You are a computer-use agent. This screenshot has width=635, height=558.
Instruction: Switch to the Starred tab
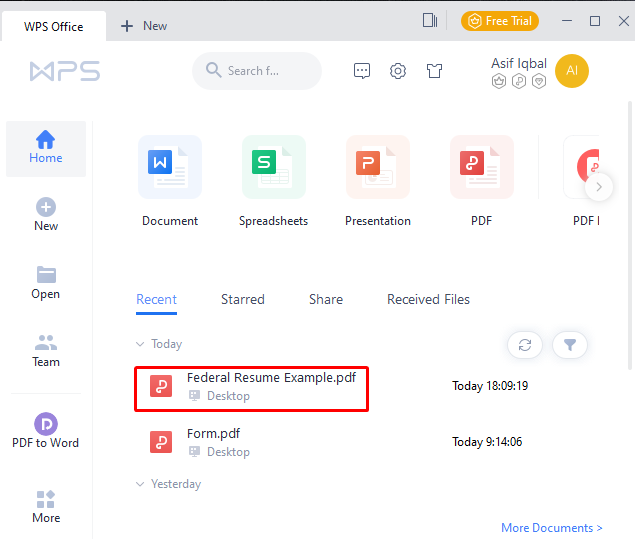coord(243,300)
